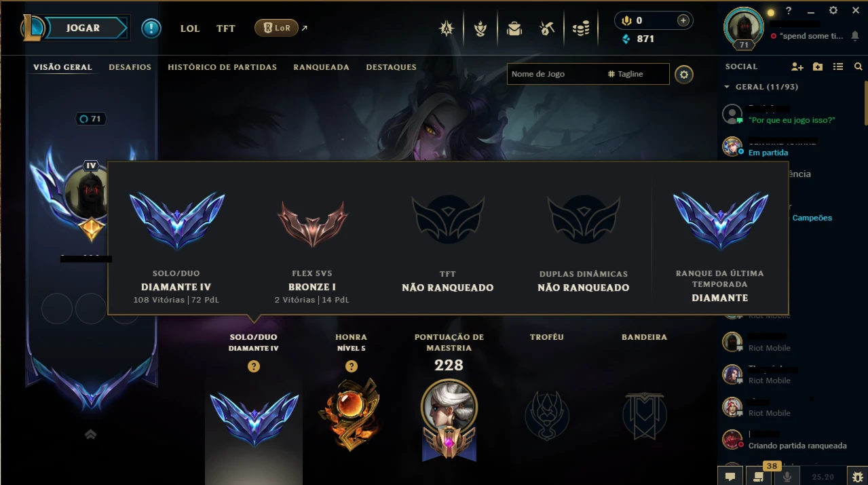Collapse the GERAL friends group
The height and width of the screenshot is (485, 868).
[728, 87]
